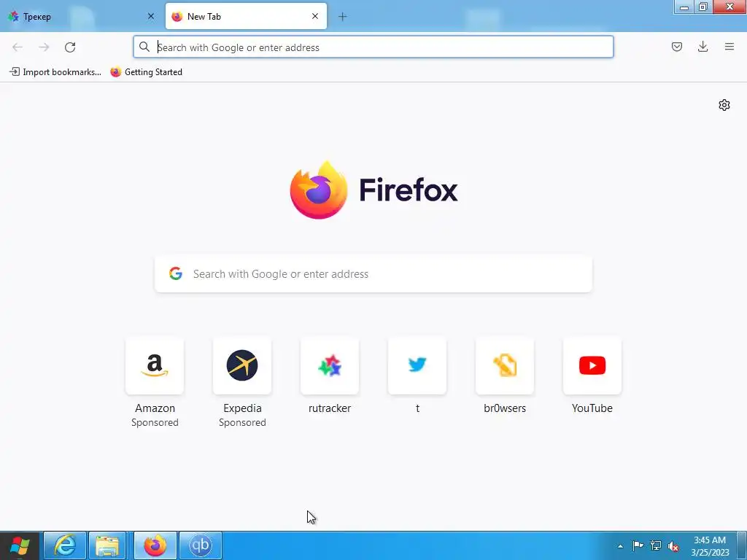Image resolution: width=747 pixels, height=560 pixels.
Task: Minimize the Firefox window
Action: pyautogui.click(x=684, y=7)
